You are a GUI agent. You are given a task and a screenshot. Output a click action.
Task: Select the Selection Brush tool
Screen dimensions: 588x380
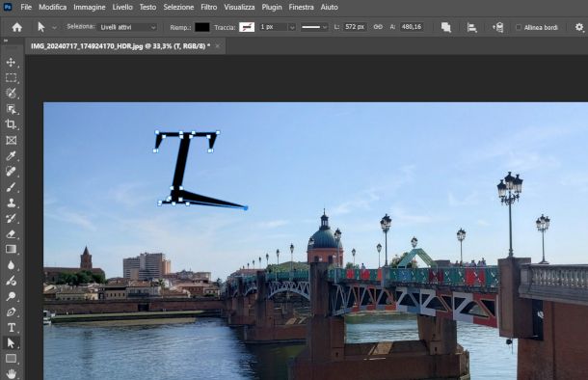point(11,93)
